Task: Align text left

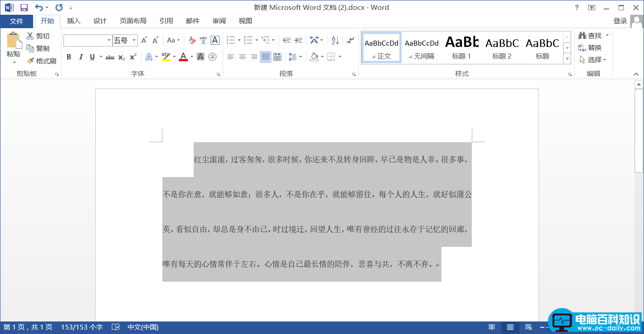Action: pyautogui.click(x=231, y=57)
